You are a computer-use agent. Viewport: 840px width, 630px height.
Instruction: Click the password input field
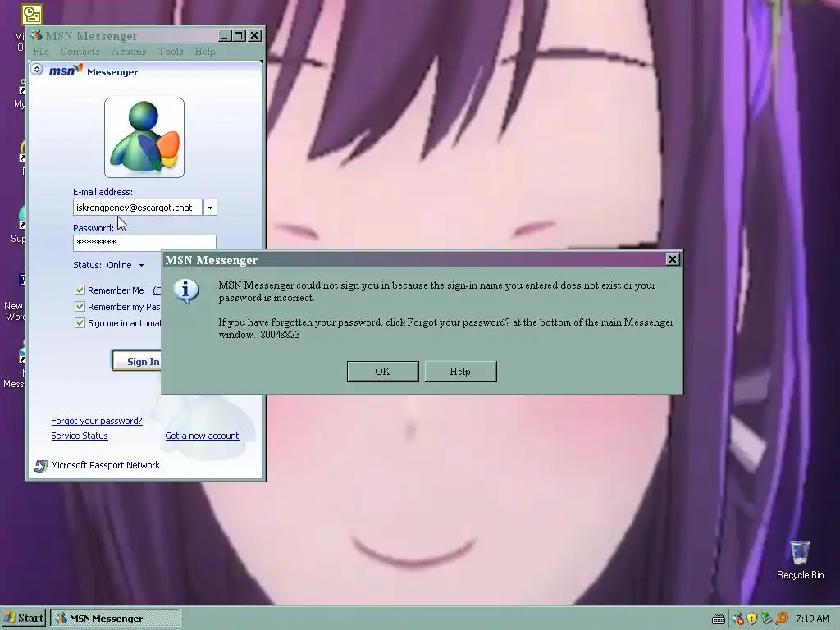[144, 243]
